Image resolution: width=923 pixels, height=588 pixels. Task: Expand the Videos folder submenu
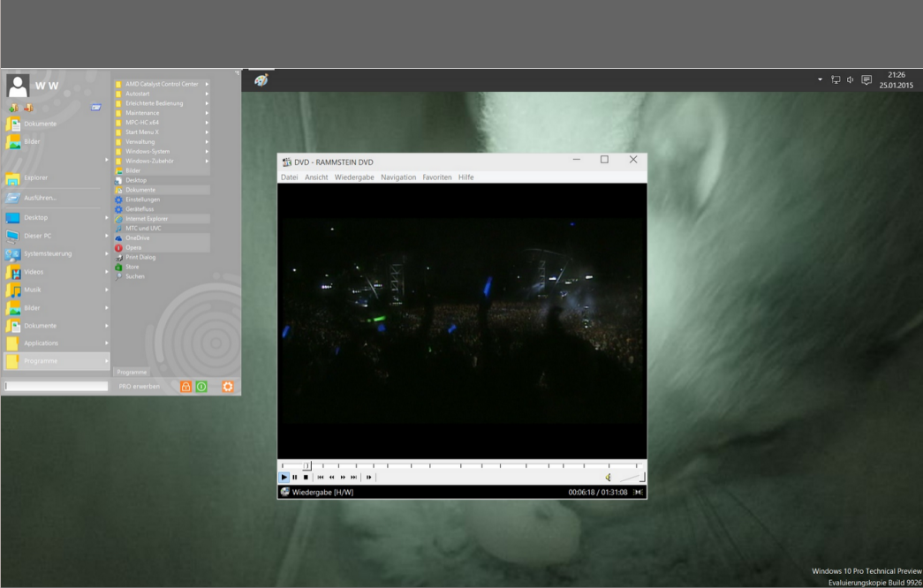(107, 272)
